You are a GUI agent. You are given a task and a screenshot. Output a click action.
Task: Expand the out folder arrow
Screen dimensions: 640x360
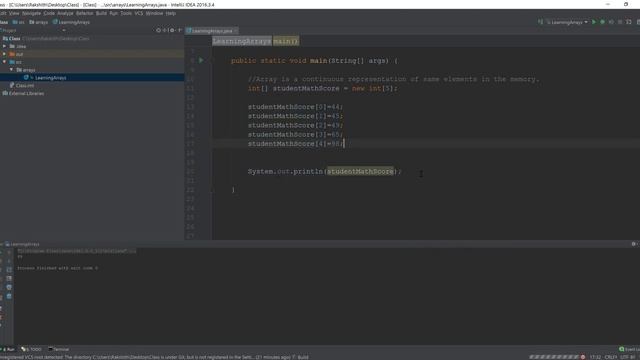point(4,54)
